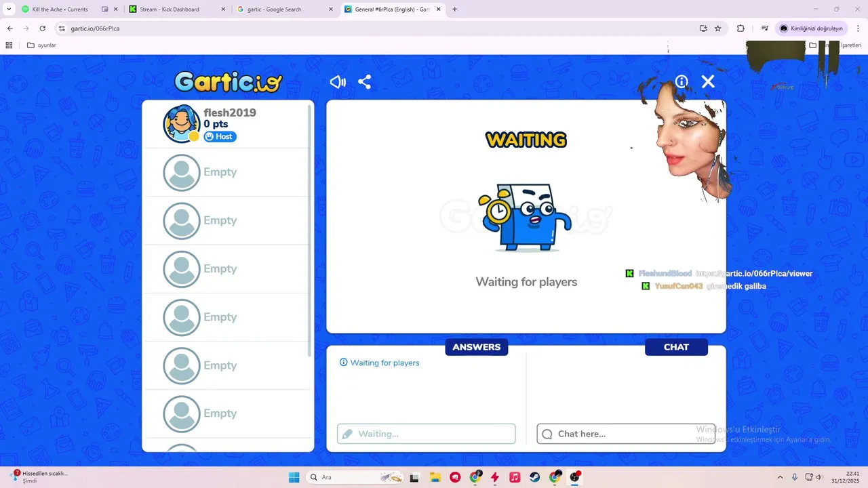This screenshot has width=868, height=488.
Task: Open the room info icon
Action: click(x=682, y=81)
